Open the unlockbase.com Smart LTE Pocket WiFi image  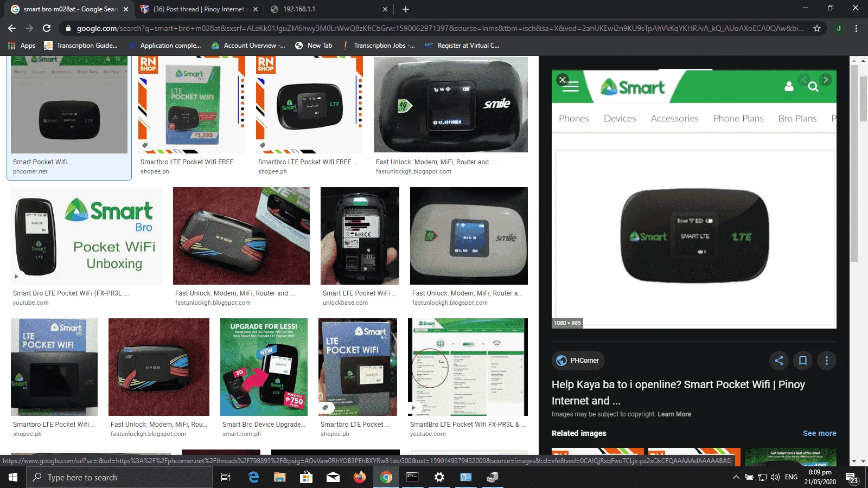360,236
